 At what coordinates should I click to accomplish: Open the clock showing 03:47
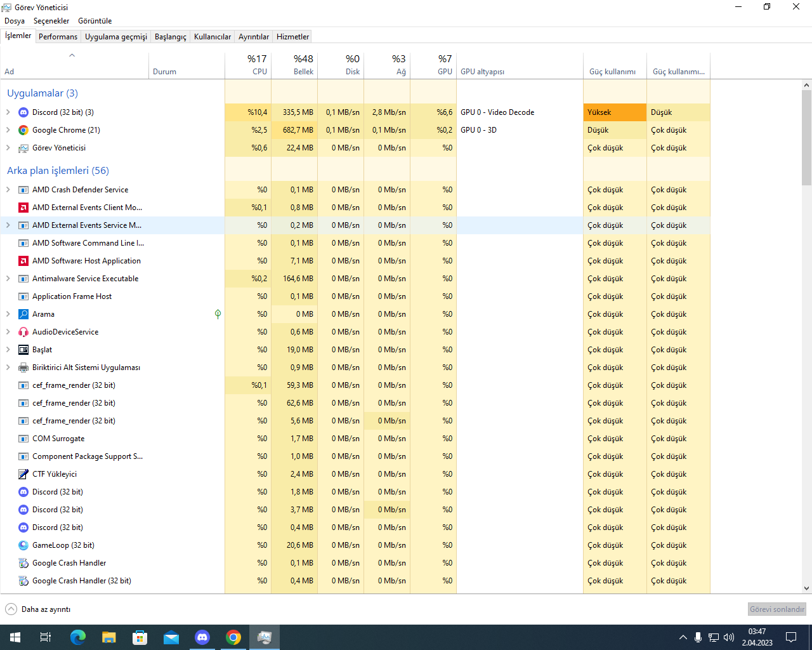click(757, 637)
